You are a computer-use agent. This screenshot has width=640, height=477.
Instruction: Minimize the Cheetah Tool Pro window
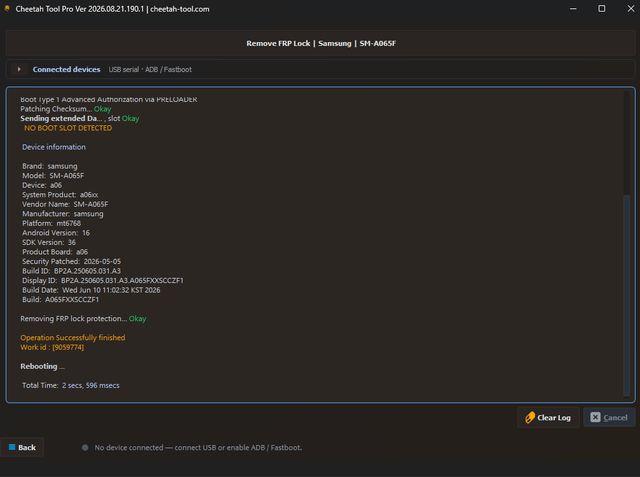(x=573, y=9)
